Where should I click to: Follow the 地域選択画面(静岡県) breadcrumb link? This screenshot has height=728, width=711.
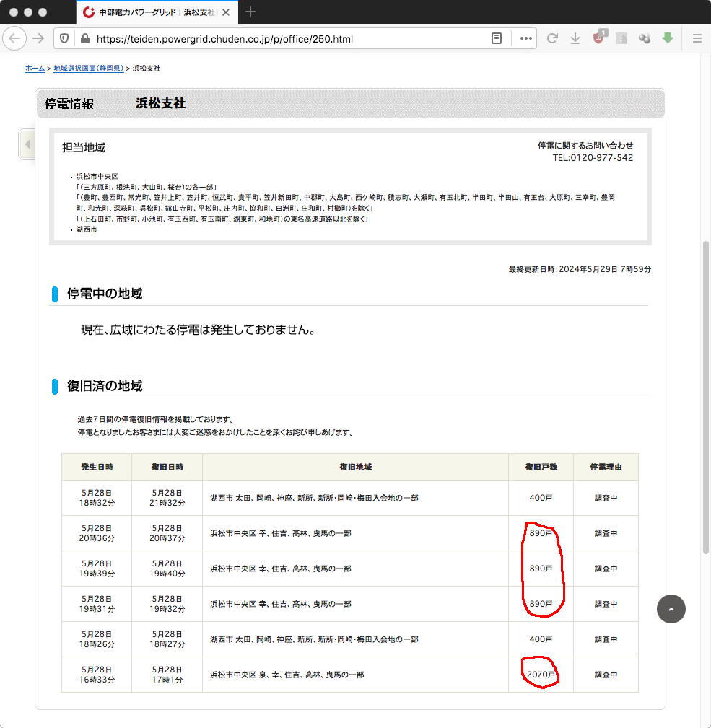pyautogui.click(x=88, y=69)
